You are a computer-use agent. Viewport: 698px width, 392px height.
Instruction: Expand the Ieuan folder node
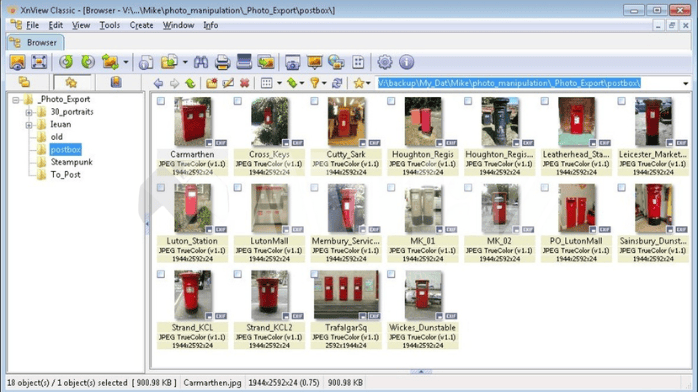(29, 125)
